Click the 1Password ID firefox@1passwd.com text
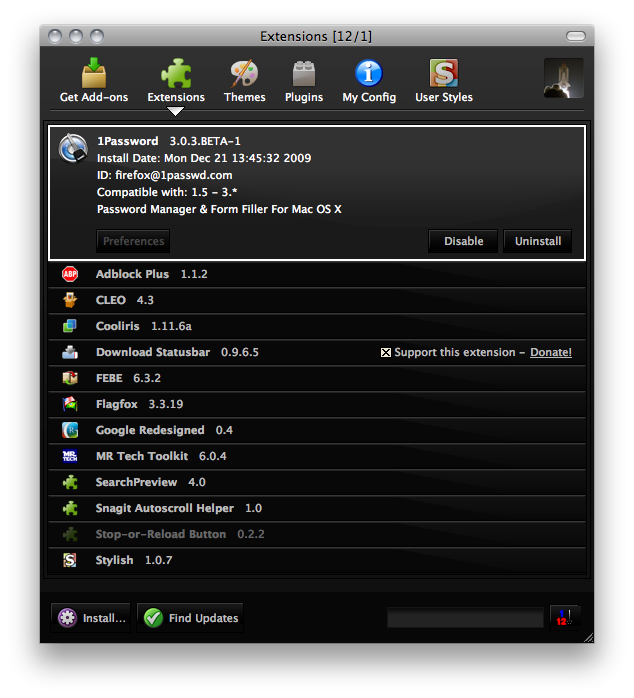The width and height of the screenshot is (634, 698). [x=165, y=175]
